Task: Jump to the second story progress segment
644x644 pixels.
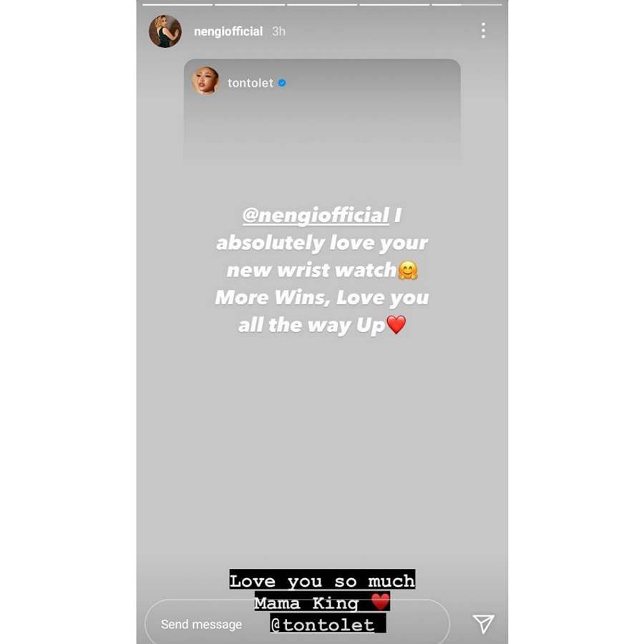Action: pyautogui.click(x=250, y=4)
